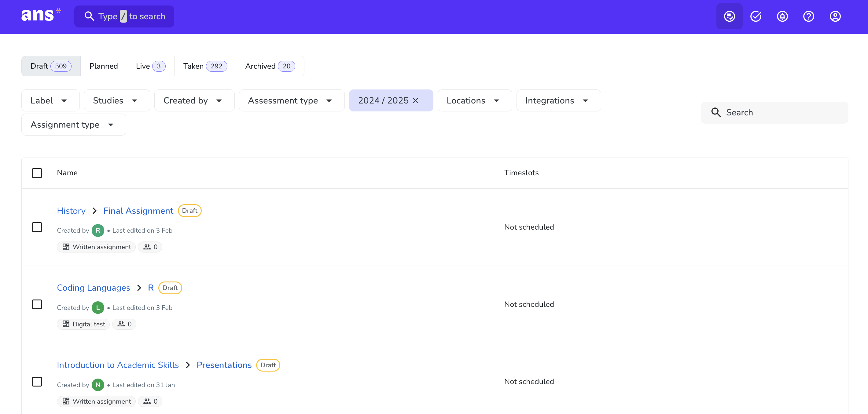868x414 pixels.
Task: Open the Coding Languages course link
Action: 93,288
